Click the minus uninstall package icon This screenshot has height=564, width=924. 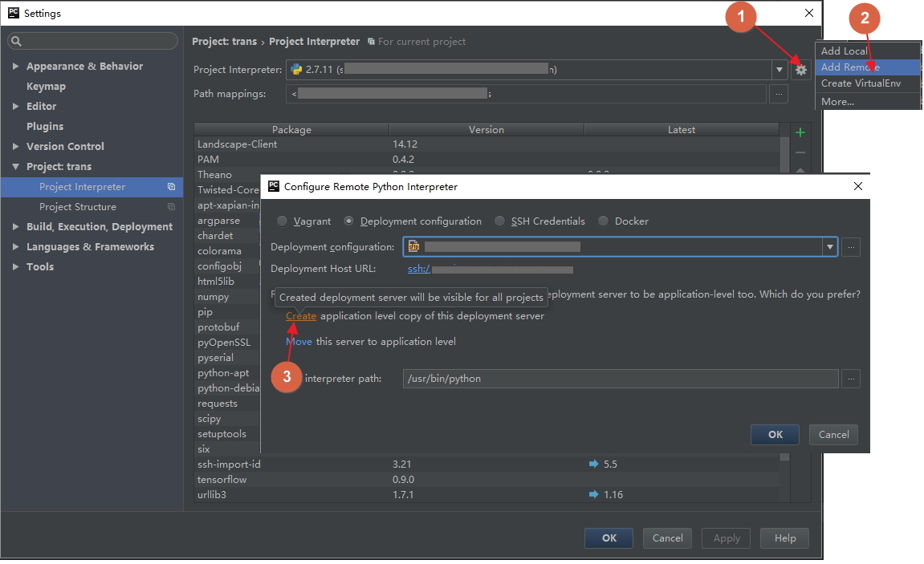800,152
